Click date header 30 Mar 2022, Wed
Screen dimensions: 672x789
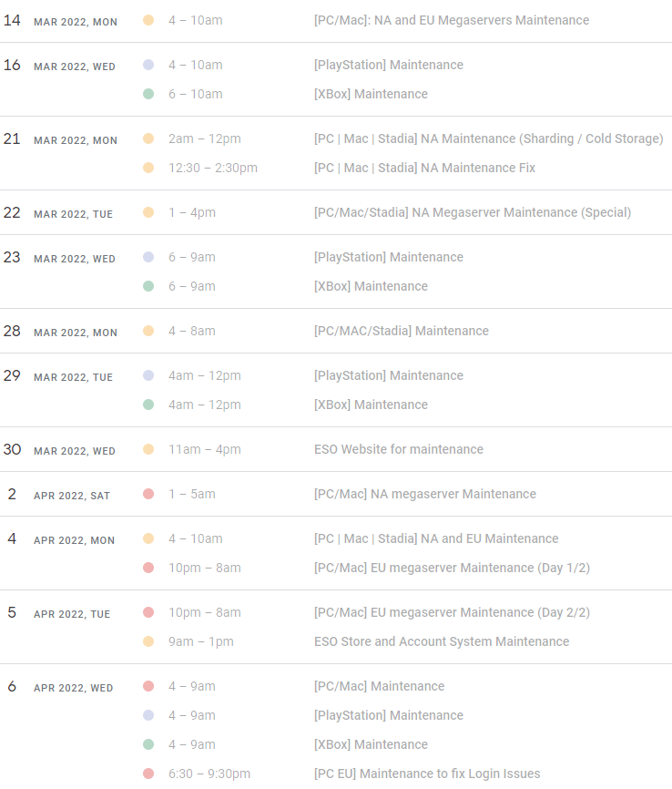click(59, 450)
